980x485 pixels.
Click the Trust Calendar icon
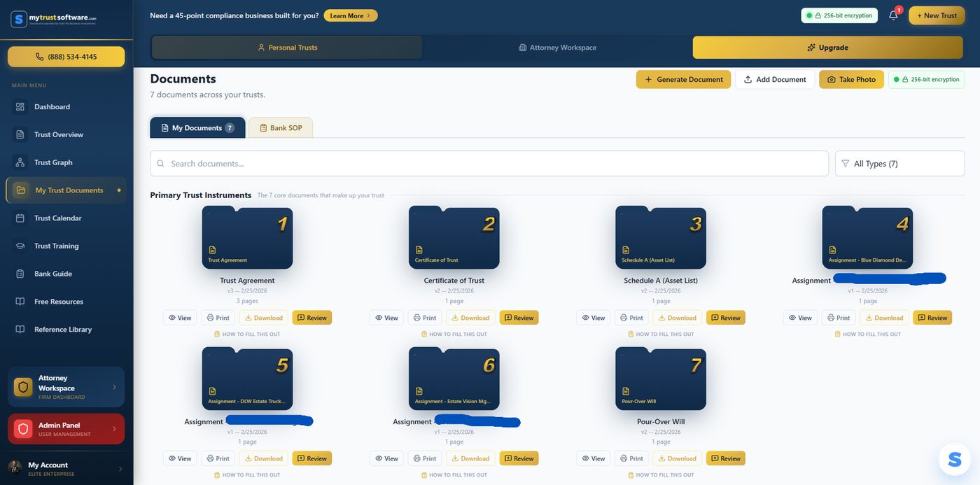tap(20, 218)
